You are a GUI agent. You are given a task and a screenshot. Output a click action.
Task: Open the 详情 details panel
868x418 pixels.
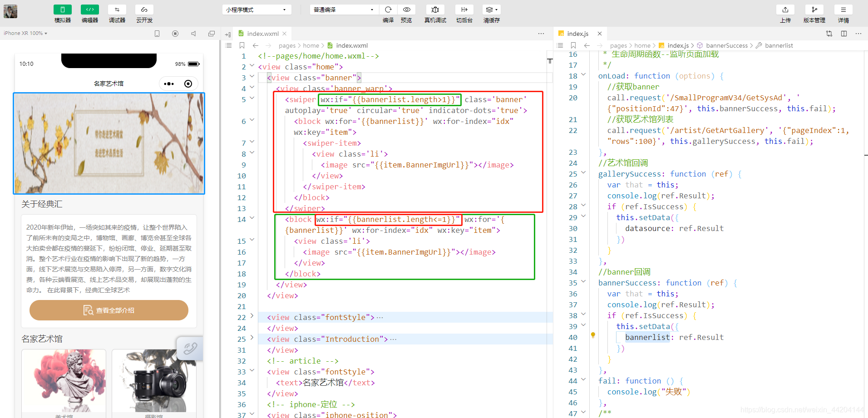click(x=843, y=10)
